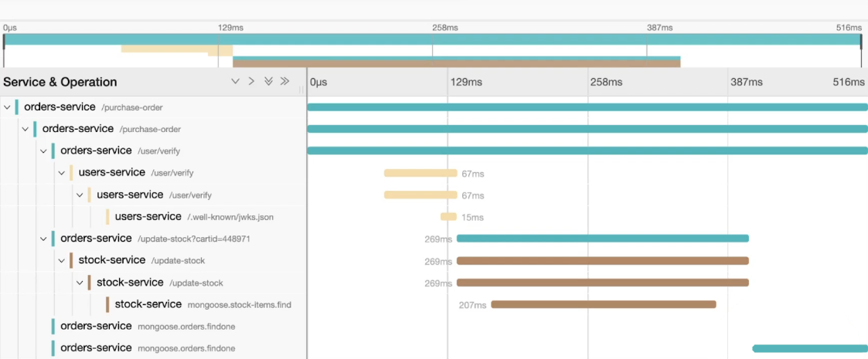Image resolution: width=868 pixels, height=359 pixels.
Task: Click the 258ms marker in the minimap
Action: (x=444, y=27)
